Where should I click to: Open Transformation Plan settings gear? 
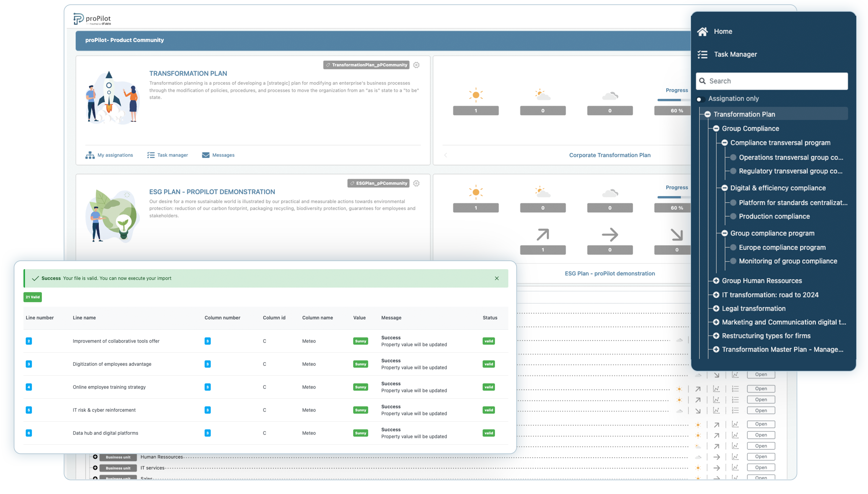416,65
